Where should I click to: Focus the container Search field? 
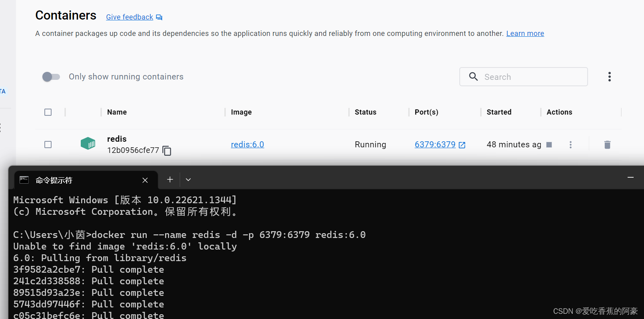click(523, 77)
